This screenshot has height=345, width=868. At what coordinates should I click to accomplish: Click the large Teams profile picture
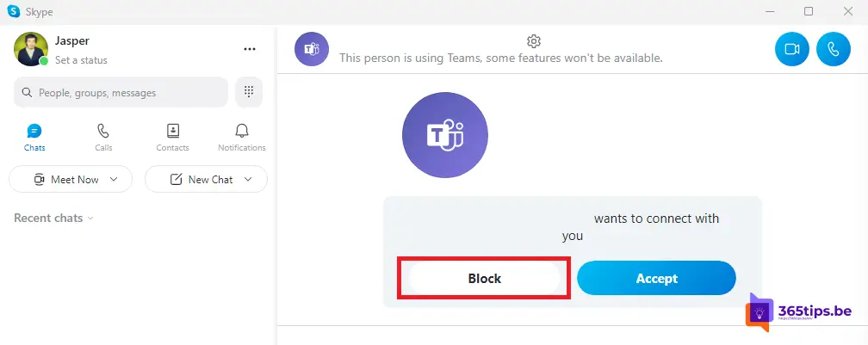(445, 135)
